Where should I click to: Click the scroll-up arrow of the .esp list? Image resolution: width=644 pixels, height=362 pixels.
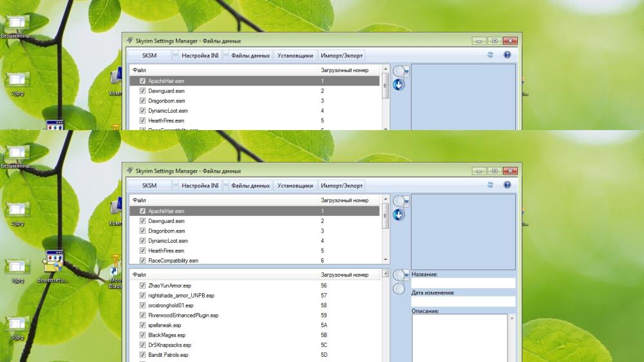point(385,274)
